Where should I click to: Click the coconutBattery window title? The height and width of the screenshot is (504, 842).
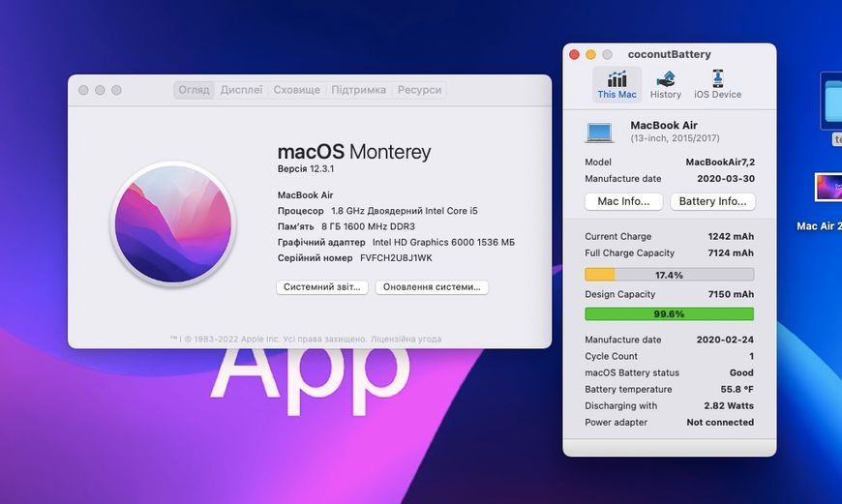click(x=669, y=55)
